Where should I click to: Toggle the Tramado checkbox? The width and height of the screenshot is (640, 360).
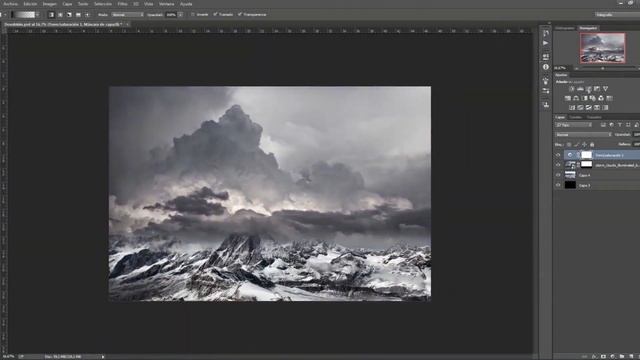pos(215,15)
